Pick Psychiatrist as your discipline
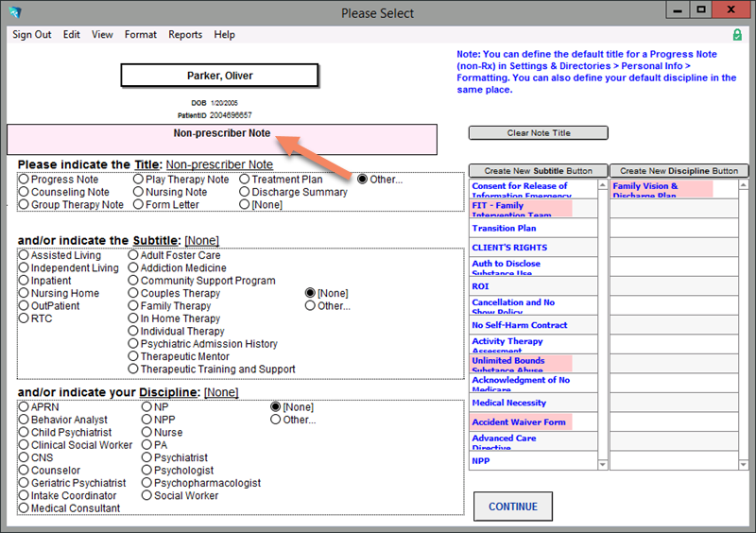Screen dimensions: 756x533 pyautogui.click(x=147, y=457)
